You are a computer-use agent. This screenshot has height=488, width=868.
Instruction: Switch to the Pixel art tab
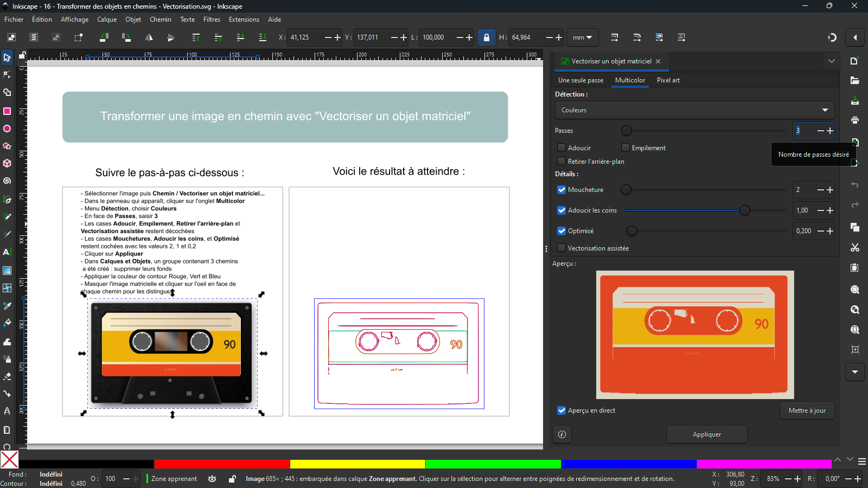click(x=668, y=80)
